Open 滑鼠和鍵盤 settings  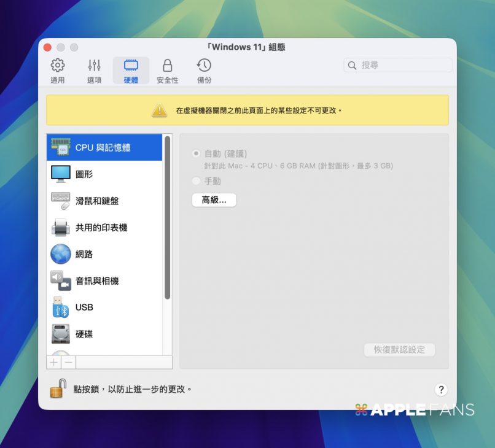pyautogui.click(x=104, y=201)
